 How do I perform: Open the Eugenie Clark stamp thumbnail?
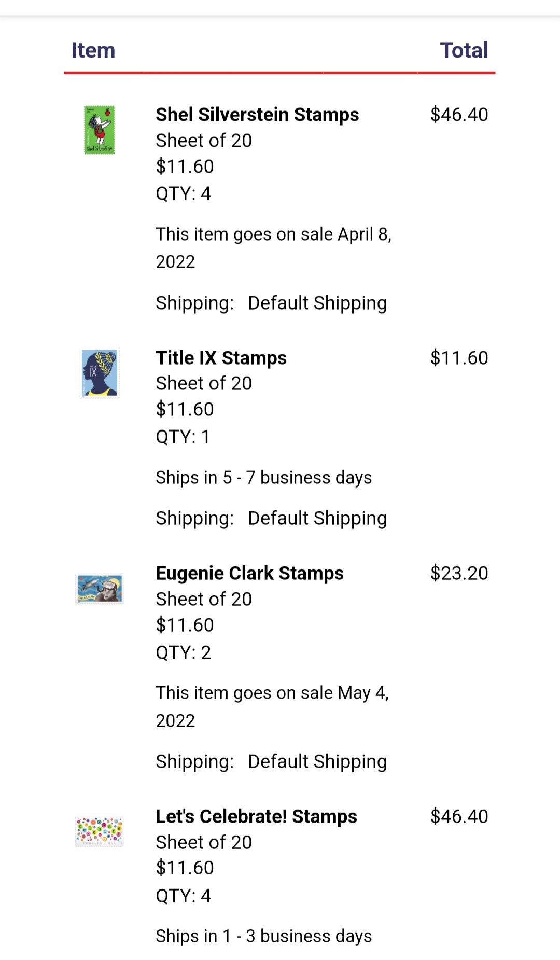point(100,589)
